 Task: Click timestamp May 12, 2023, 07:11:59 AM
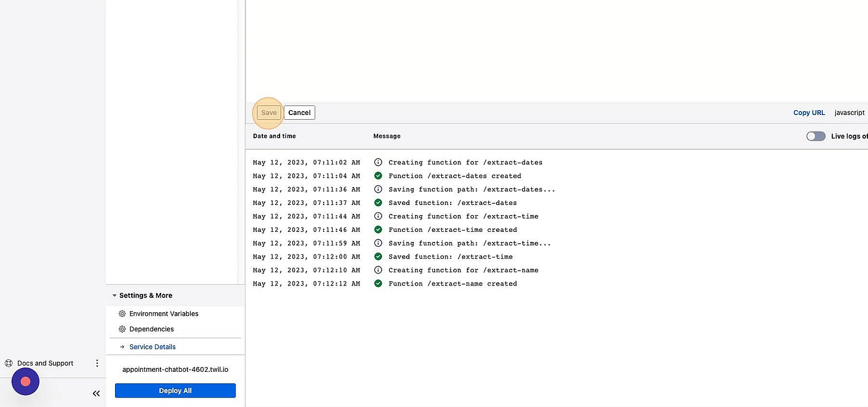point(306,243)
